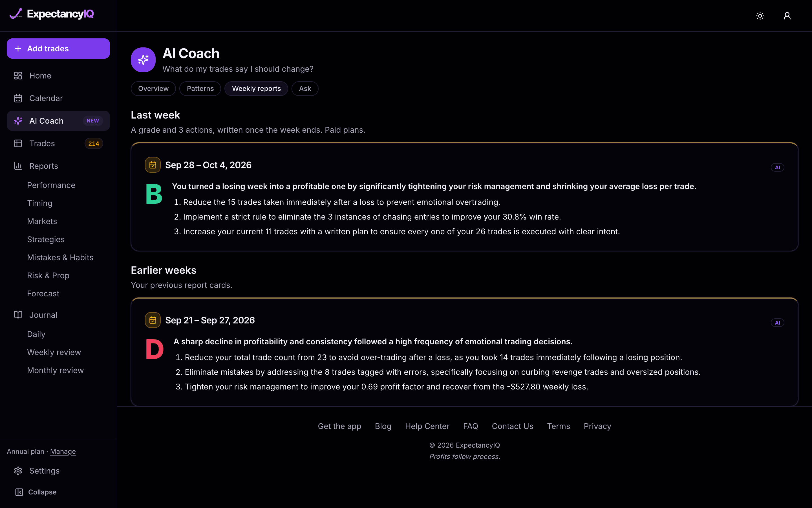Switch to the Overview tab

153,89
